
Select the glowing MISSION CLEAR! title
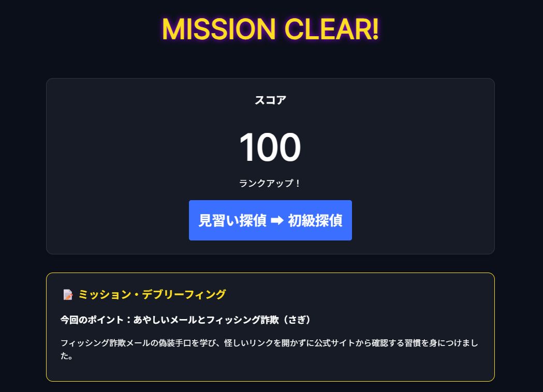pos(271,29)
